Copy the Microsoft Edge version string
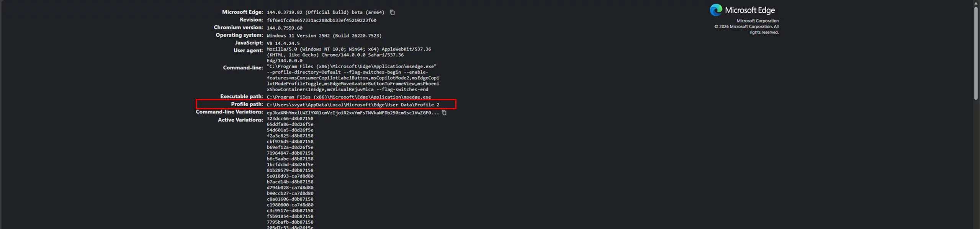Screen dimensions: 980x229 (392, 12)
